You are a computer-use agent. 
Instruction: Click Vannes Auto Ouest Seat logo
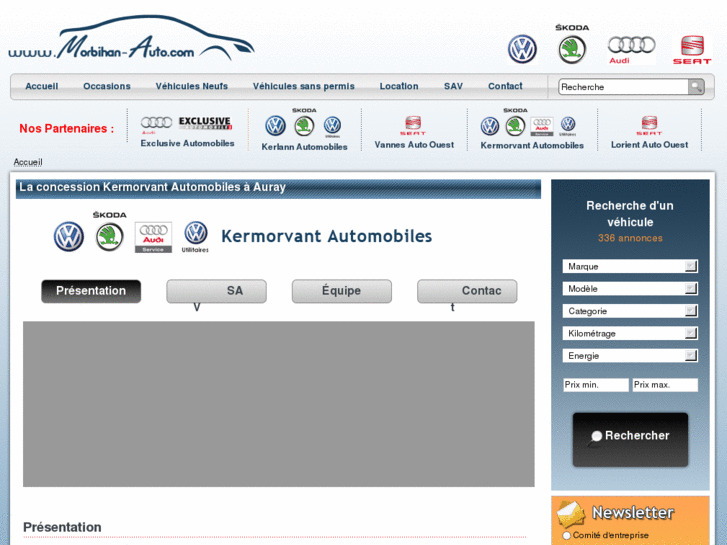[x=413, y=125]
